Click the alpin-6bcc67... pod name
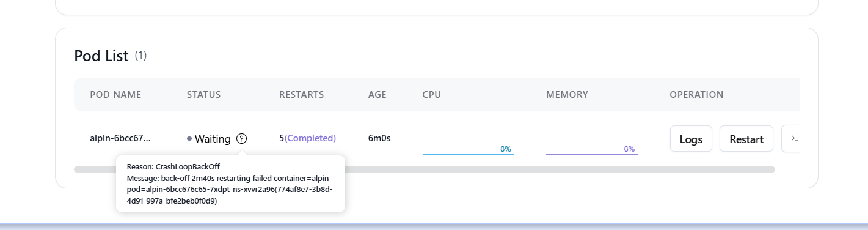868x230 pixels. pyautogui.click(x=120, y=138)
